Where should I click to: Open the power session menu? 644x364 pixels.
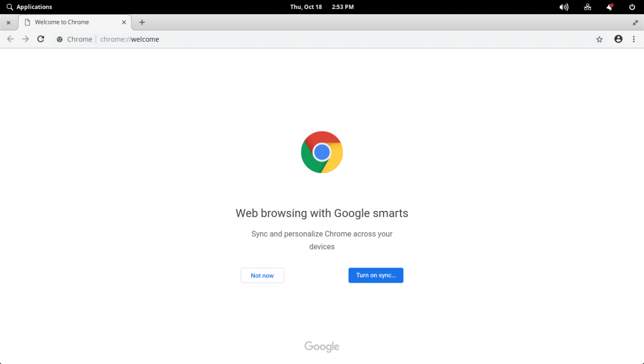tap(632, 7)
